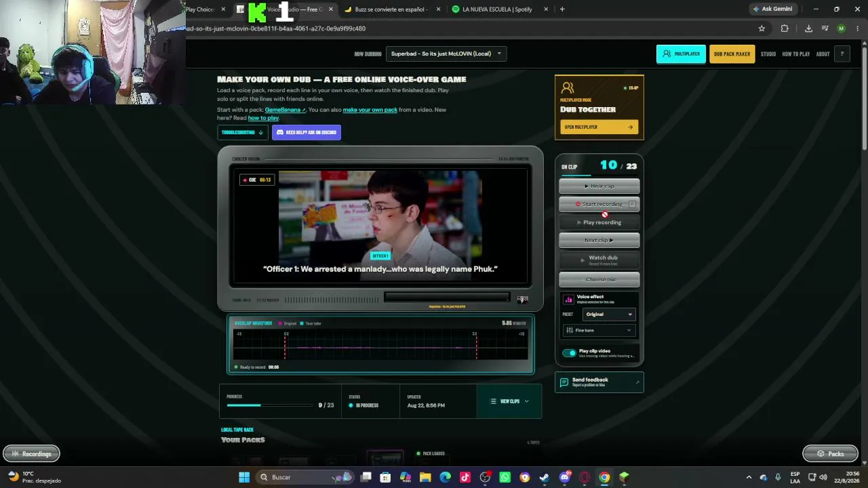Screen dimensions: 868x488
Task: Follow the GameBanana link
Action: coord(285,110)
